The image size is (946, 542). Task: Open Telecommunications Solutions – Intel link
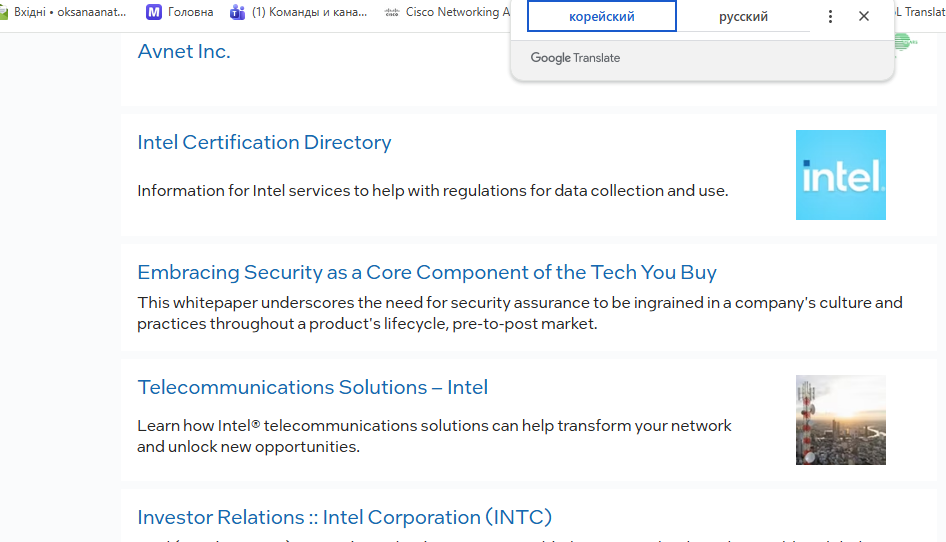[312, 387]
